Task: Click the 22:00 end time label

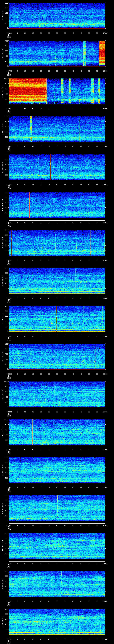Action: pyautogui.click(x=105, y=223)
